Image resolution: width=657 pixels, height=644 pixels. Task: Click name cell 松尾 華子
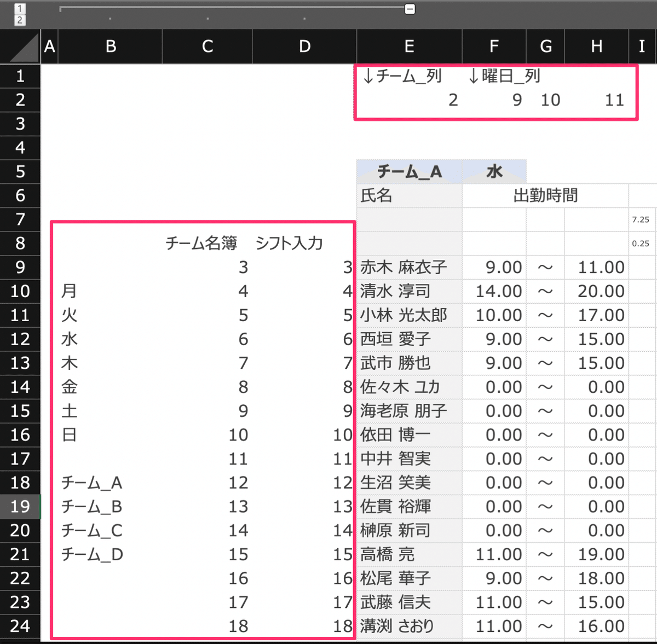click(x=409, y=579)
